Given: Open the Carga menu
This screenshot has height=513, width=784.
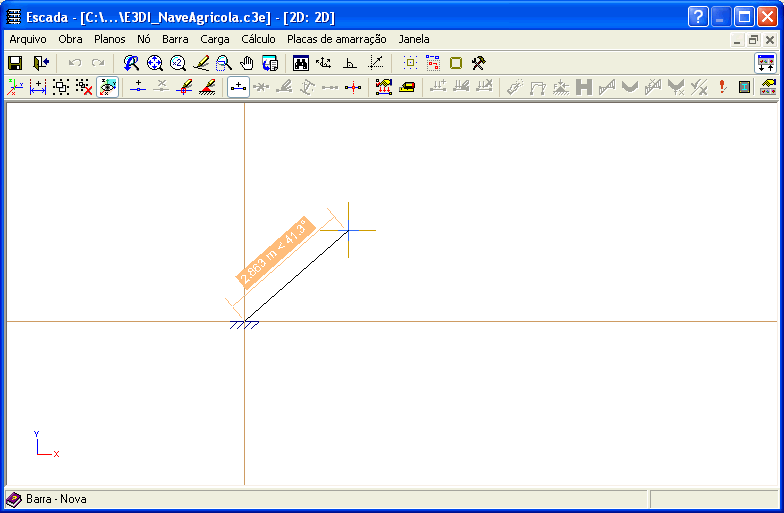Looking at the screenshot, I should coord(214,39).
